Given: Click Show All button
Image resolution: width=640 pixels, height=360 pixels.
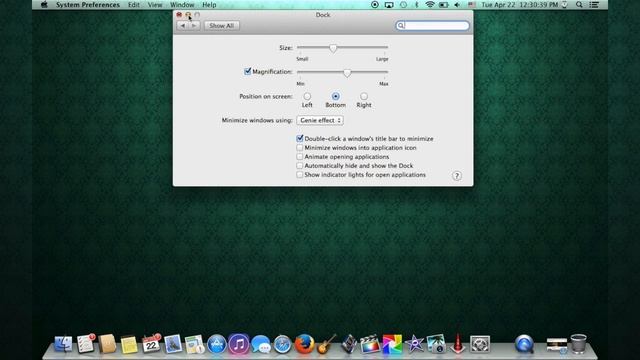Looking at the screenshot, I should tap(222, 26).
